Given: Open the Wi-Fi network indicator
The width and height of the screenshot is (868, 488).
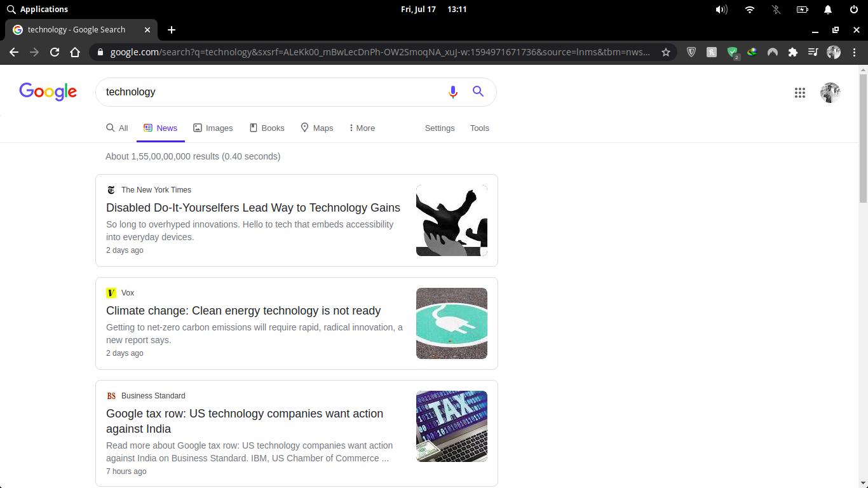Looking at the screenshot, I should click(x=750, y=10).
